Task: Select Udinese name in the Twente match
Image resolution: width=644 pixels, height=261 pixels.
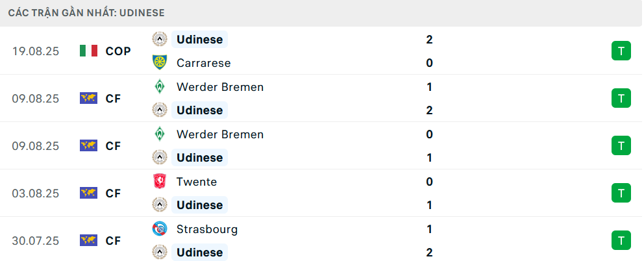Action: click(x=199, y=205)
